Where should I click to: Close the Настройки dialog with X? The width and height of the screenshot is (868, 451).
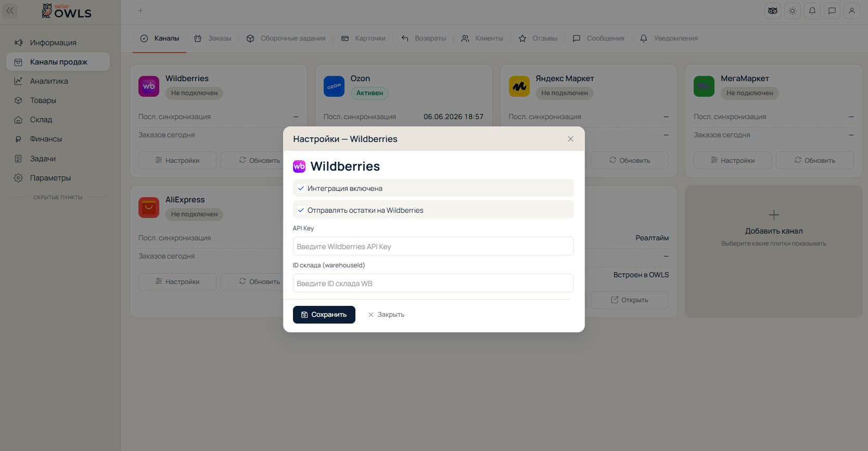pyautogui.click(x=570, y=139)
